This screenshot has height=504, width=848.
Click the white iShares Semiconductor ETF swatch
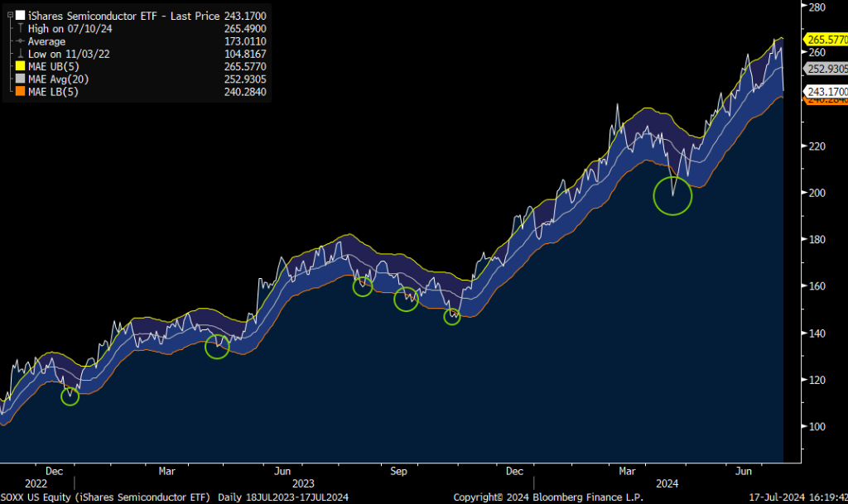click(x=19, y=16)
